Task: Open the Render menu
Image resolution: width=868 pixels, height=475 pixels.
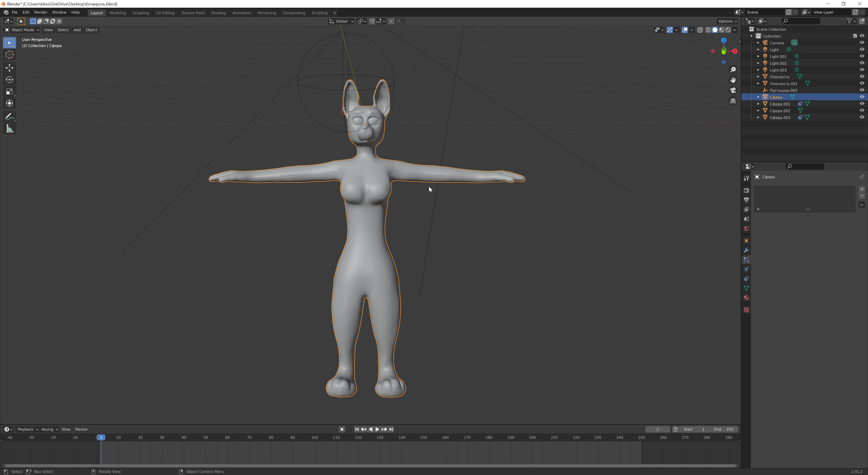Action: [41, 12]
